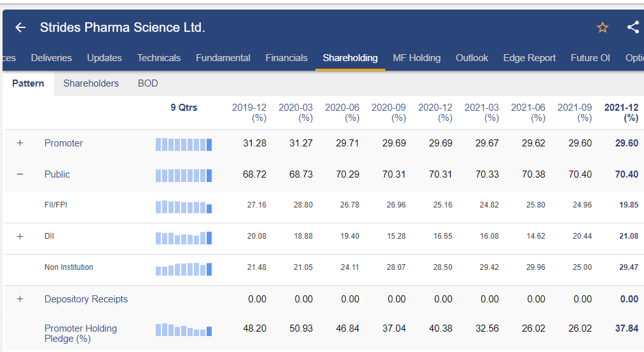
Task: Expand the DII row
Action: 20,236
